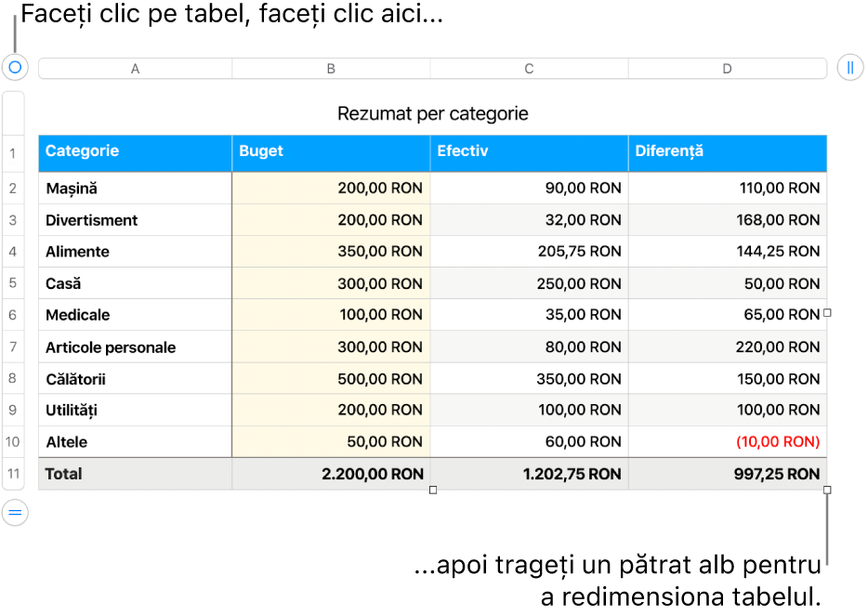
Task: Click the 65,00 RON difference cell
Action: [728, 315]
